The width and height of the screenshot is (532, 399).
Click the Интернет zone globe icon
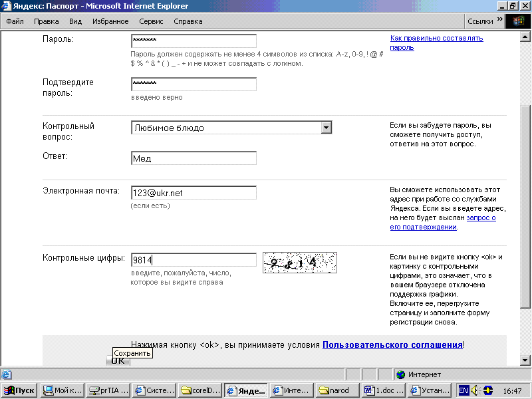(x=401, y=374)
